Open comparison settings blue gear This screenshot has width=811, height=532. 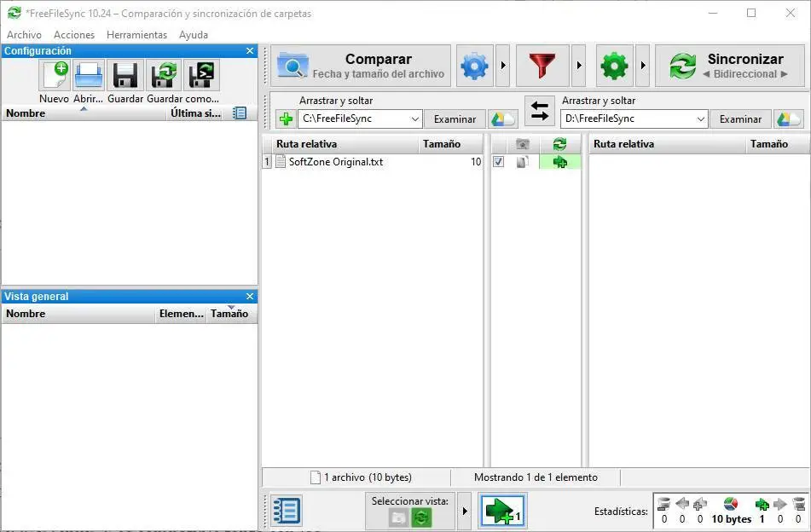474,66
